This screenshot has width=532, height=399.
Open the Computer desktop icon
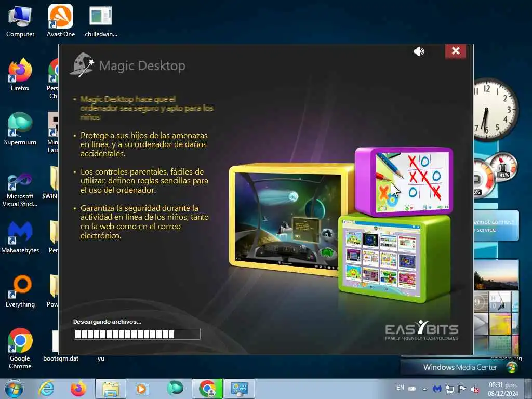(20, 21)
